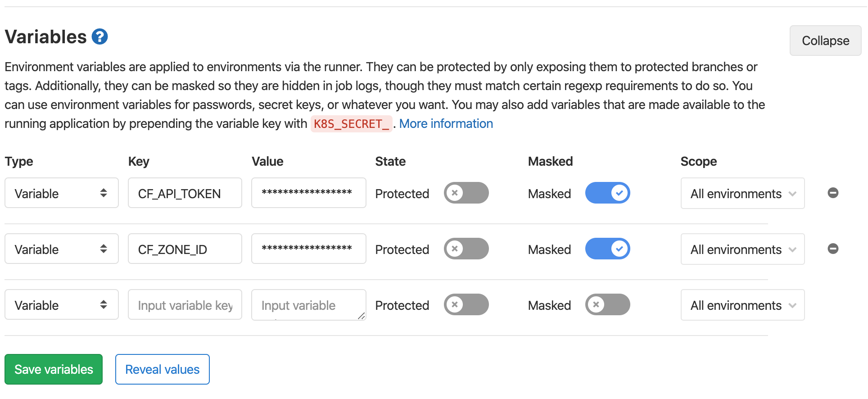Click the Input variable key field
Image resolution: width=868 pixels, height=399 pixels.
click(185, 304)
